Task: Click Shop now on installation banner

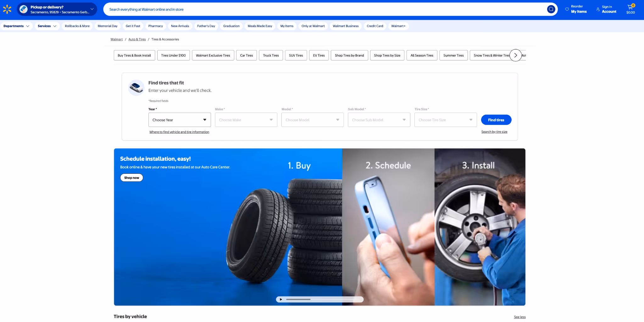Action: click(x=131, y=178)
